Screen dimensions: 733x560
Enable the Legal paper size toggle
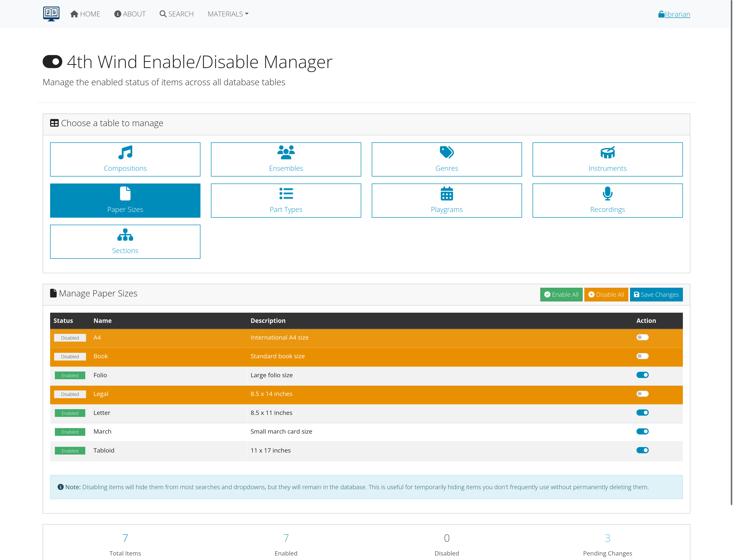642,394
